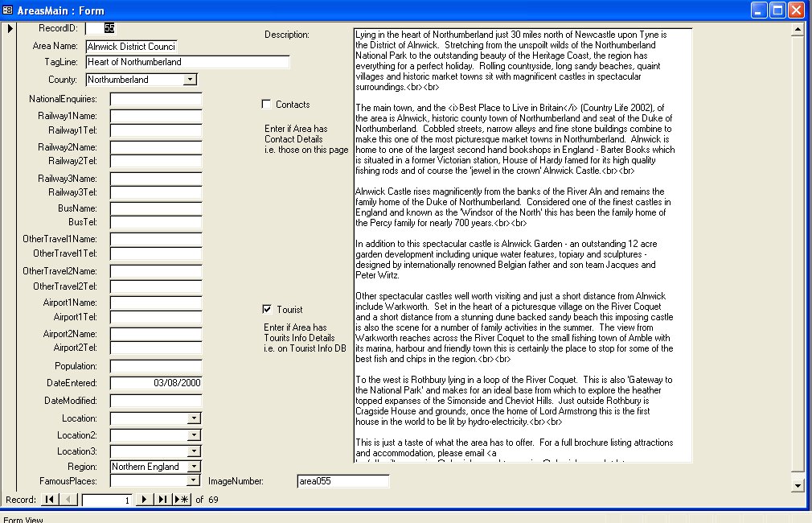
Task: Select record using the record selector arrow
Action: click(x=10, y=28)
